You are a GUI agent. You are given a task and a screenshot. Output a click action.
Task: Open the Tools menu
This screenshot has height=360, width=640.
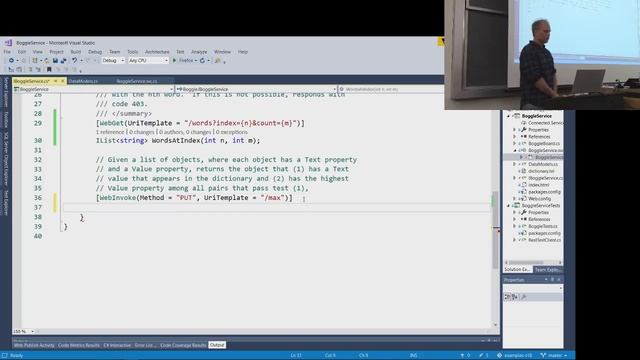pyautogui.click(x=133, y=52)
